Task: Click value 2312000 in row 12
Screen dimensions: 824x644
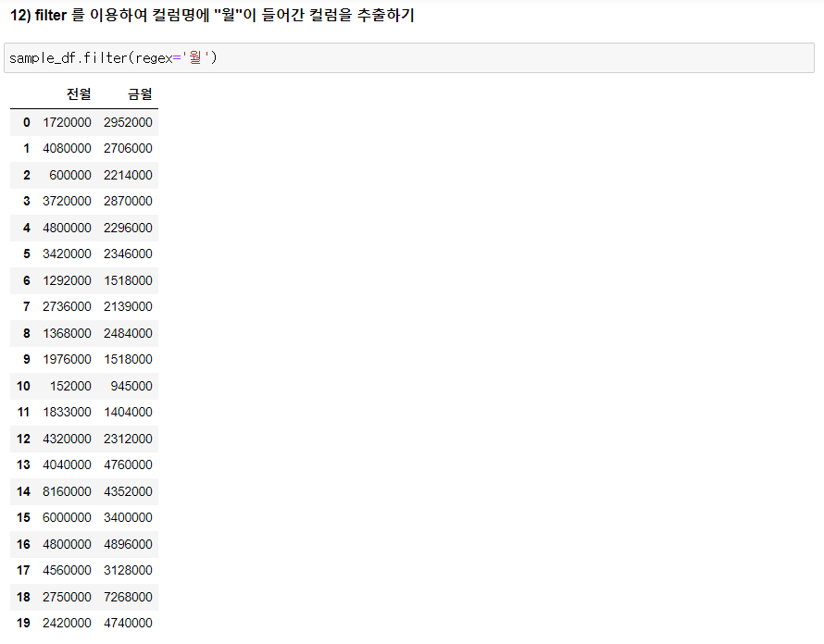Action: click(x=128, y=440)
